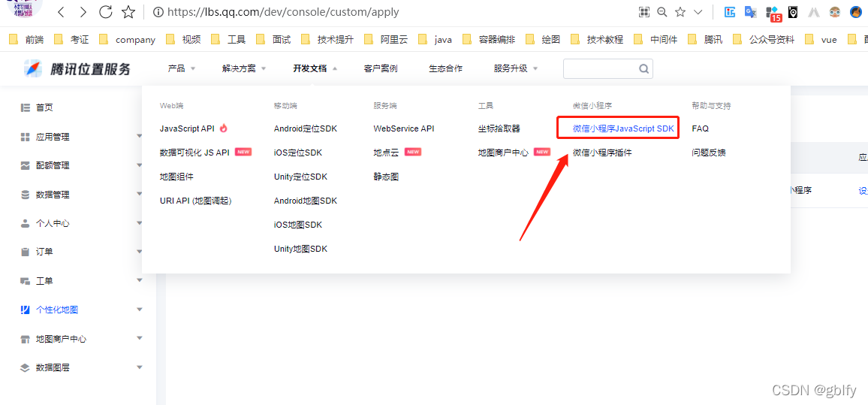868x405 pixels.
Task: Open the 生态合作 nav item
Action: (445, 68)
